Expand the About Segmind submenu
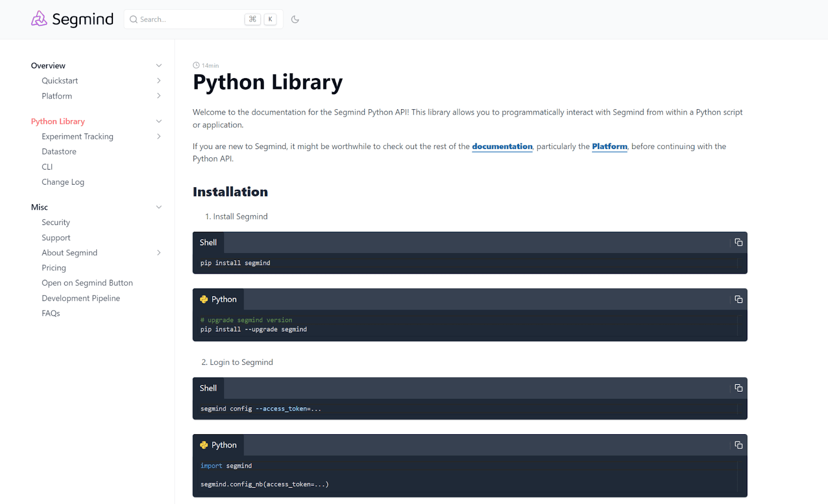The image size is (828, 504). 159,253
